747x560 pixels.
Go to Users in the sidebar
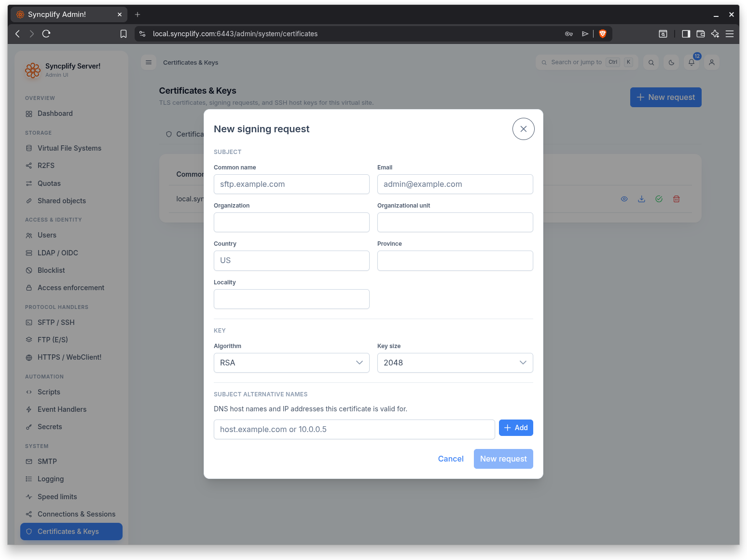[71, 235]
